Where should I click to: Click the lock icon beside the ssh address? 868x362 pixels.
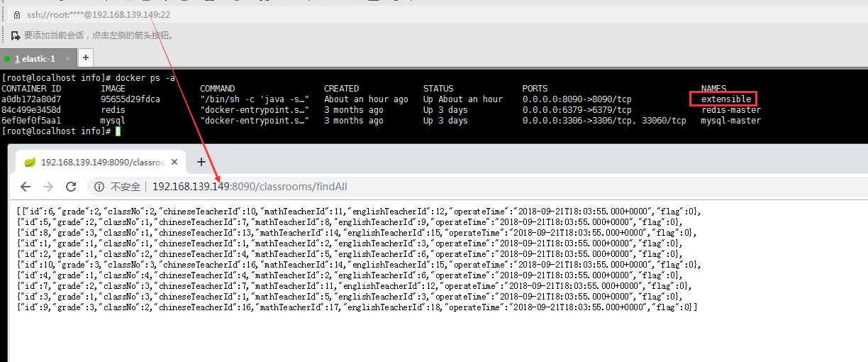(x=17, y=14)
